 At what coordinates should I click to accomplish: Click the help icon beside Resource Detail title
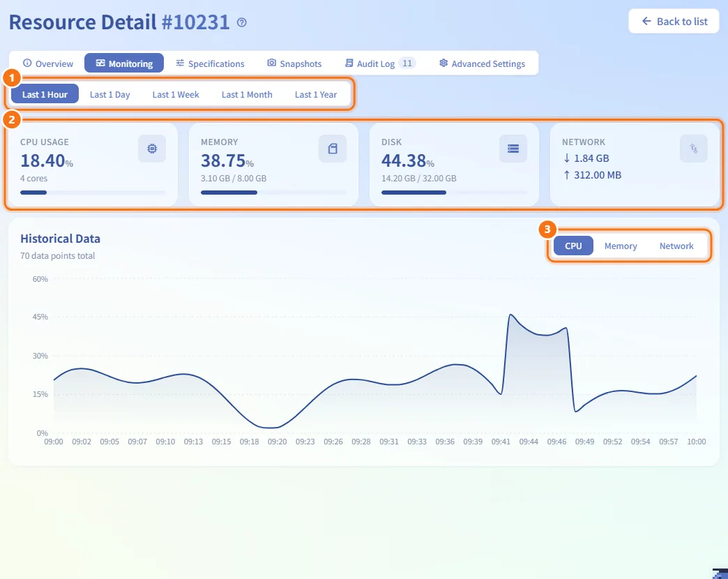click(242, 22)
